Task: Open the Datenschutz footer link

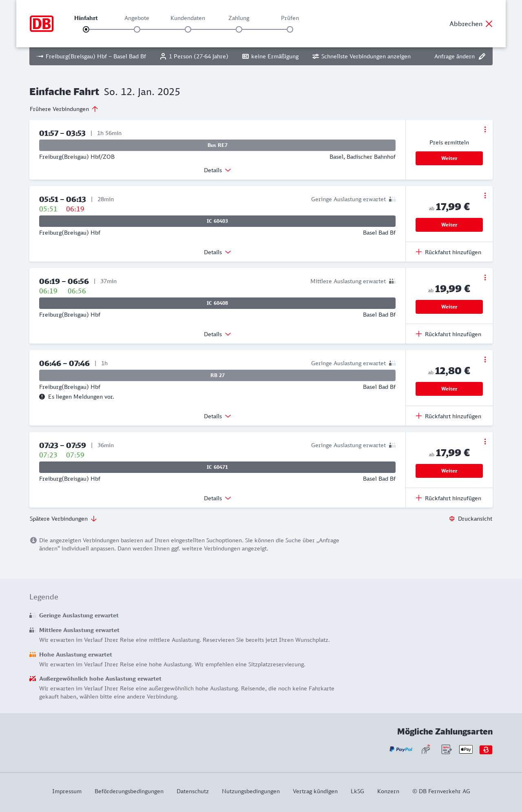Action: click(192, 791)
